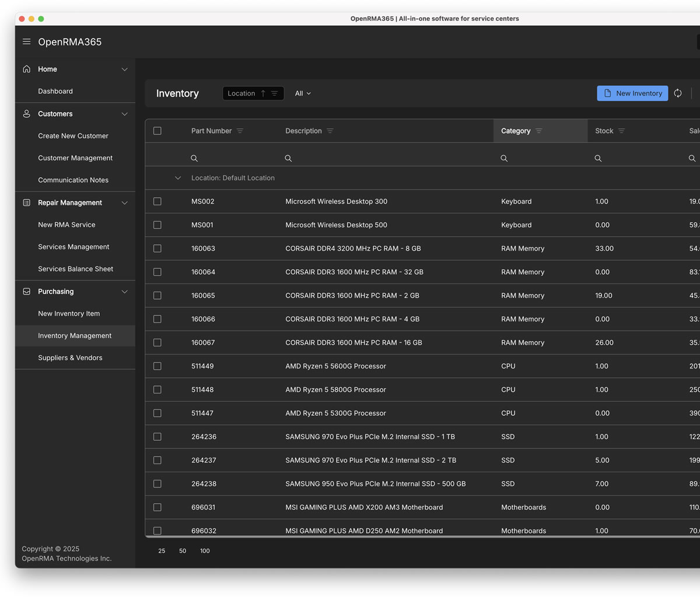Click the Purchasing section icon

click(26, 292)
